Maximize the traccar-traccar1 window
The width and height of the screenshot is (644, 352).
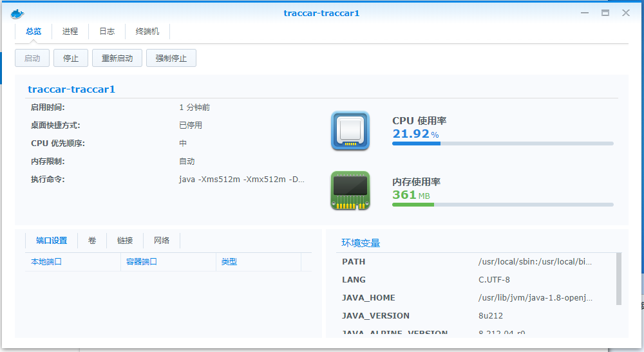click(x=605, y=13)
